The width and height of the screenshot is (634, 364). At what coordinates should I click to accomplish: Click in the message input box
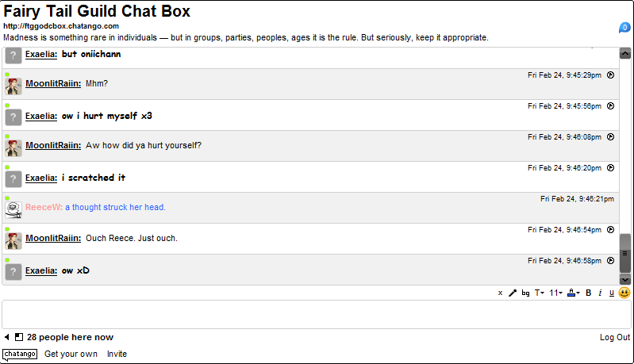point(316,314)
